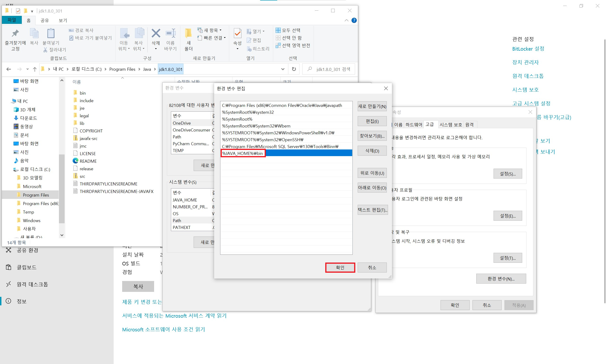Collapse the ribbon with the chevron arrow

point(346,20)
